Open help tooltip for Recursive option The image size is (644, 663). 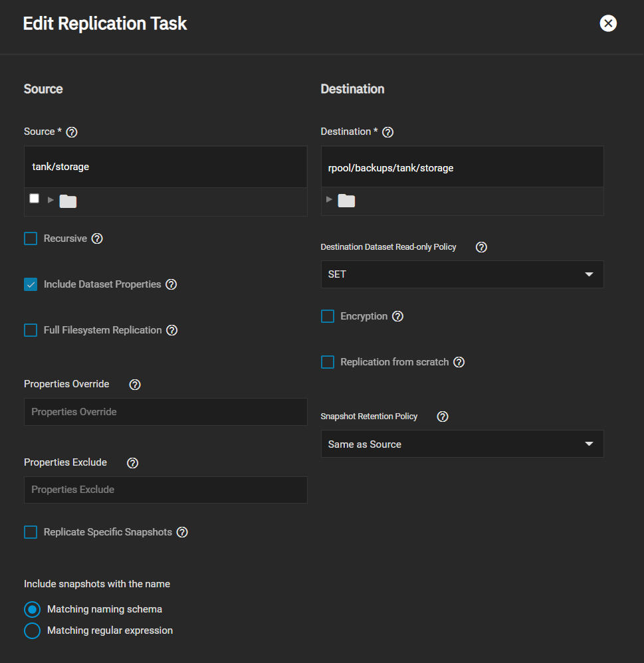97,238
